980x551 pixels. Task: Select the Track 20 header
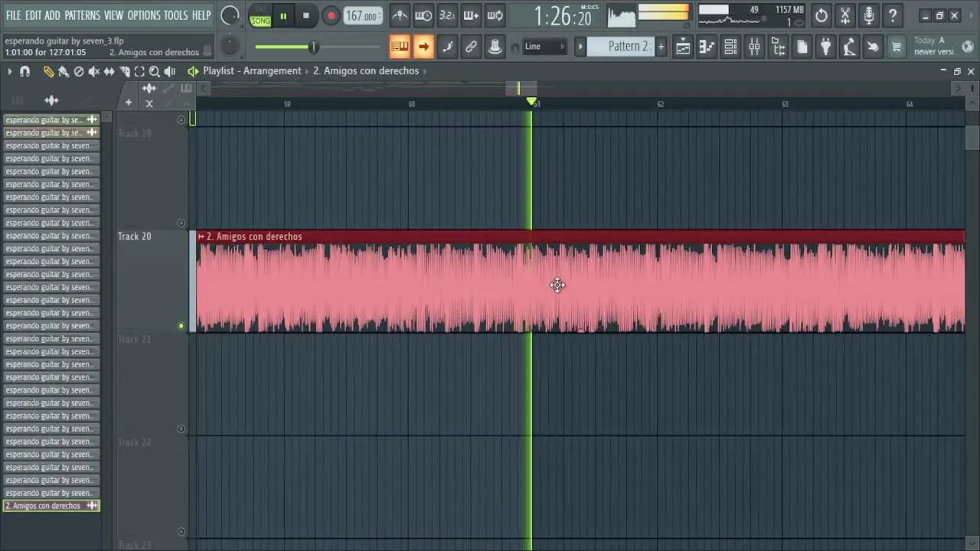152,282
